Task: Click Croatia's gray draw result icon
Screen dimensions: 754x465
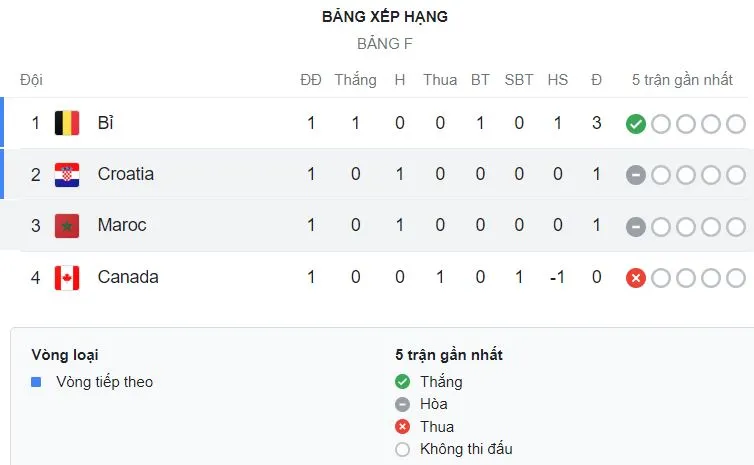Action: pyautogui.click(x=635, y=175)
